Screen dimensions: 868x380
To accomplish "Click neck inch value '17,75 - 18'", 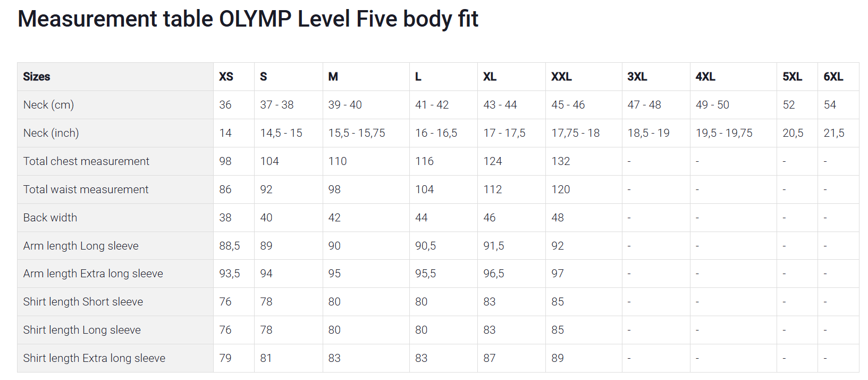I will pos(575,133).
